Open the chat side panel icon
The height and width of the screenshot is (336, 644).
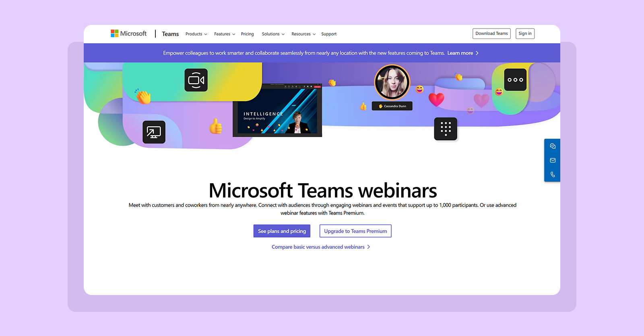click(553, 146)
